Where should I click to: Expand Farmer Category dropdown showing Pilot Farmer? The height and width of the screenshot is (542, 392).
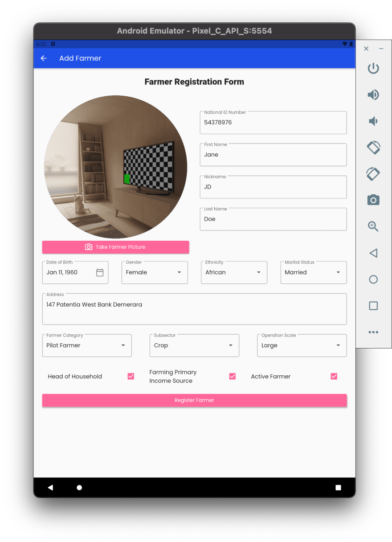tap(87, 345)
